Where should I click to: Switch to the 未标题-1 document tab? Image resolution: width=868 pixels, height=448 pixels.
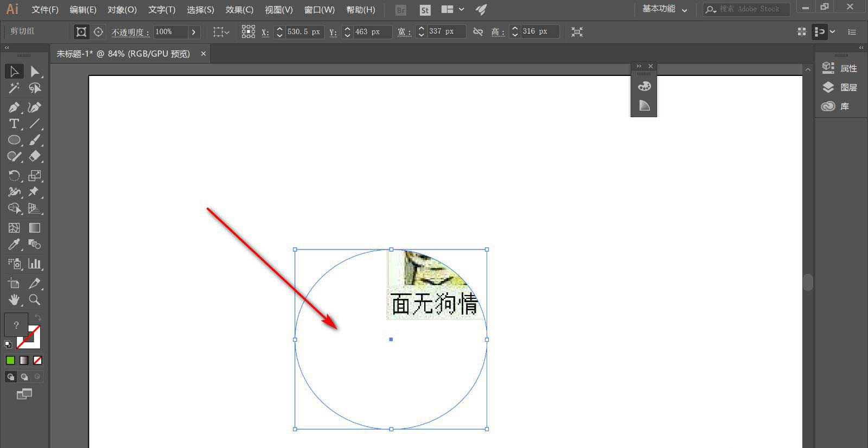pos(124,54)
